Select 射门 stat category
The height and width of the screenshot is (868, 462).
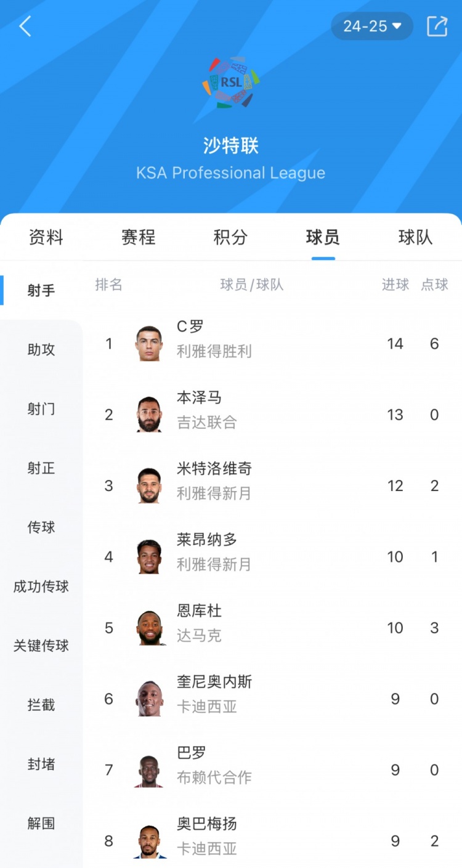[41, 409]
